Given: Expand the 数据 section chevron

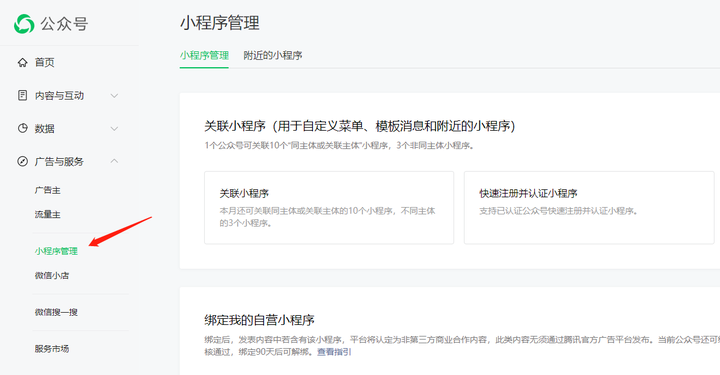Looking at the screenshot, I should (114, 129).
